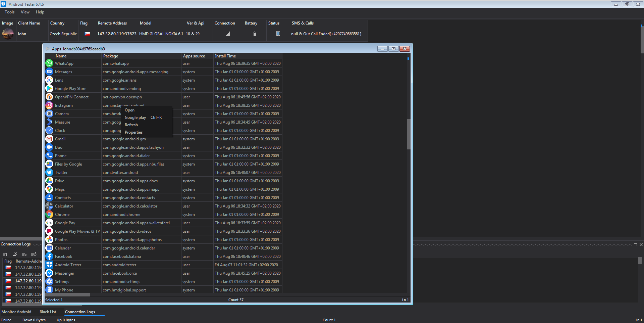Click the Camera app icon

(49, 113)
